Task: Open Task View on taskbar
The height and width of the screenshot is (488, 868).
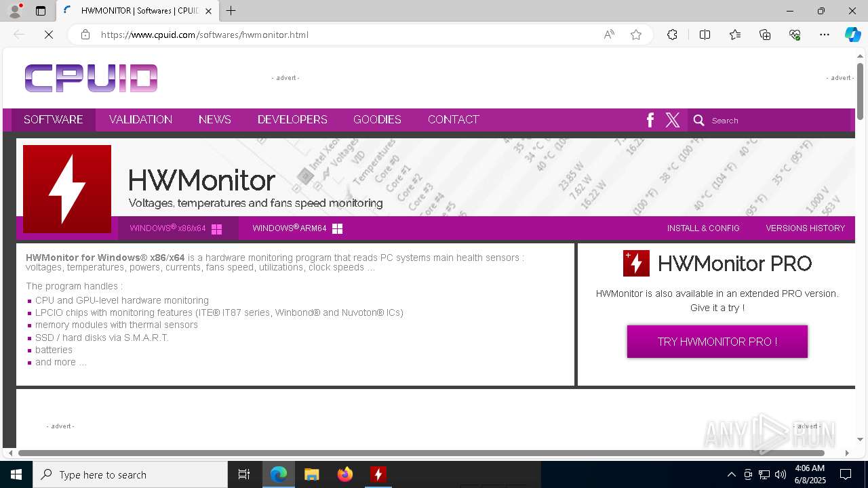Action: click(244, 474)
